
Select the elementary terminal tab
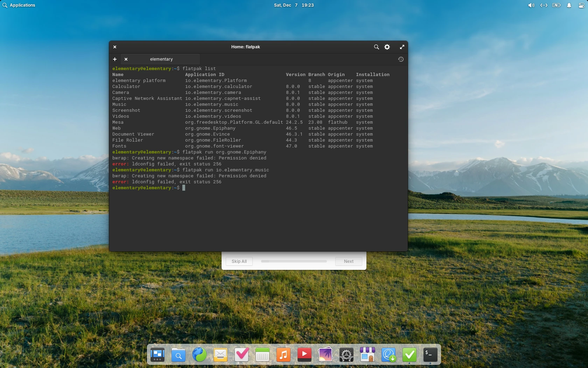(161, 59)
